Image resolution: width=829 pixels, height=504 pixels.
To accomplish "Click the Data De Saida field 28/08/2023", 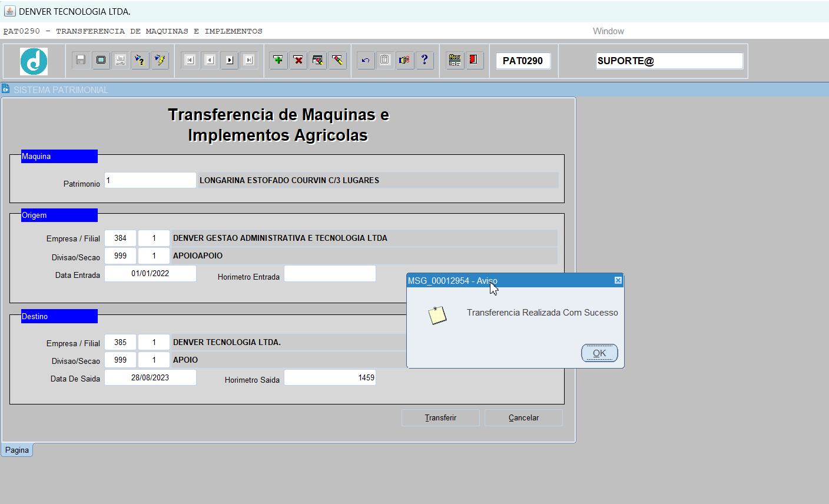I will 150,377.
